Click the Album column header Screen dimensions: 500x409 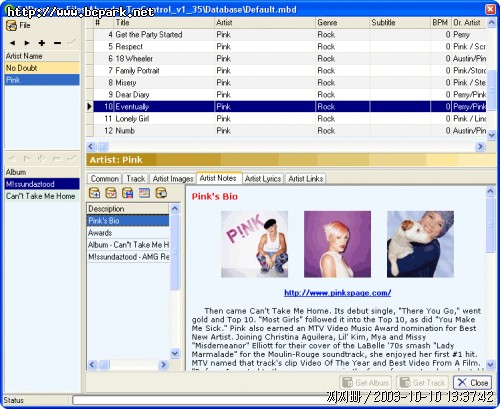pos(42,172)
